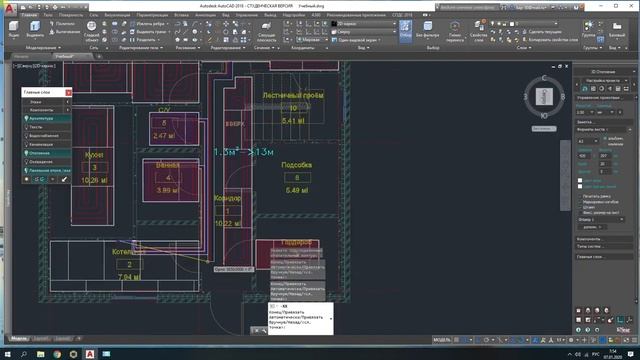This screenshot has height=360, width=640.
Task: Open the A2 sheet format dropdown
Action: [588, 141]
